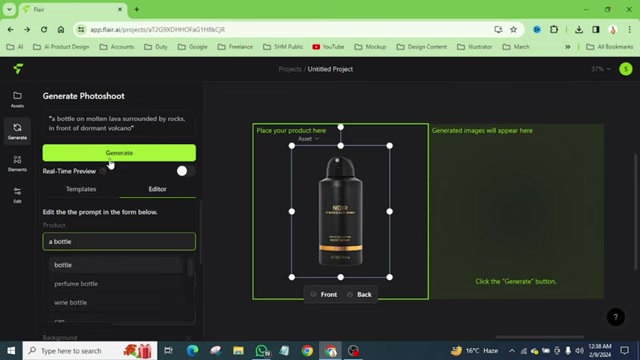
Task: Open the browser extensions puzzle icon
Action: pyautogui.click(x=554, y=29)
